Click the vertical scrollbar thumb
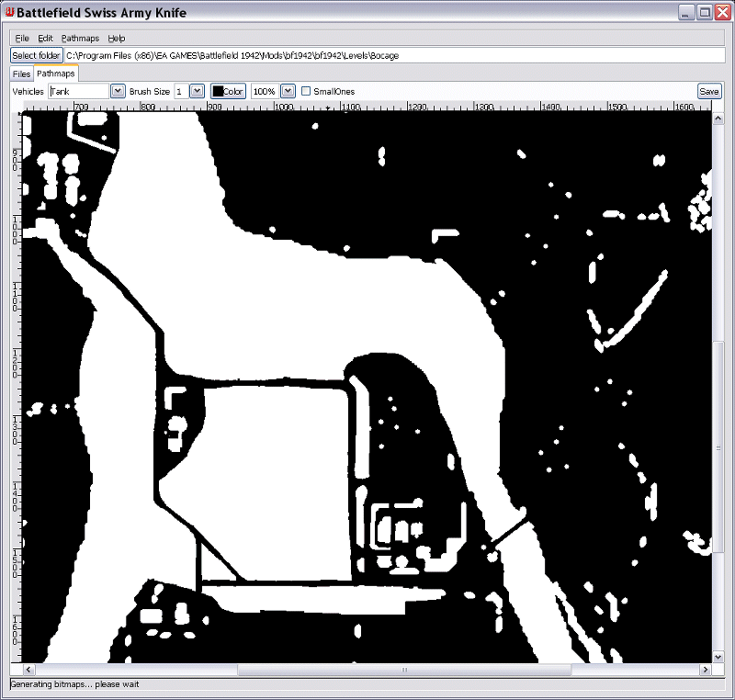 718,447
